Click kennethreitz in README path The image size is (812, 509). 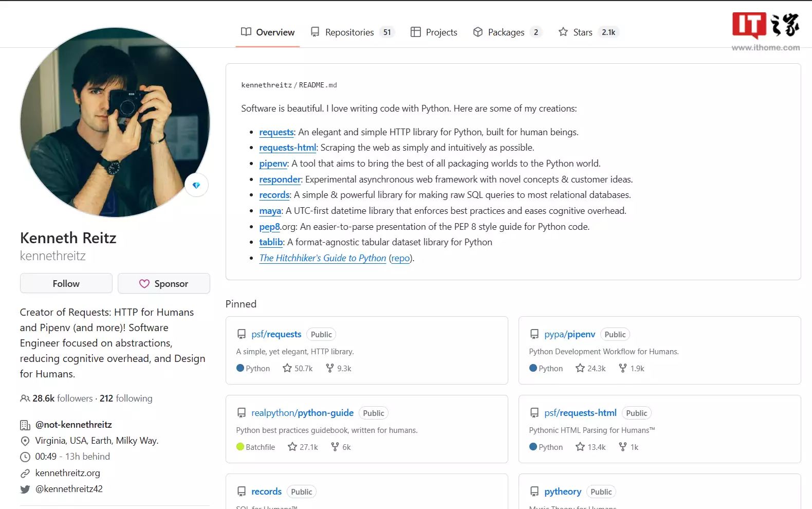(x=267, y=85)
